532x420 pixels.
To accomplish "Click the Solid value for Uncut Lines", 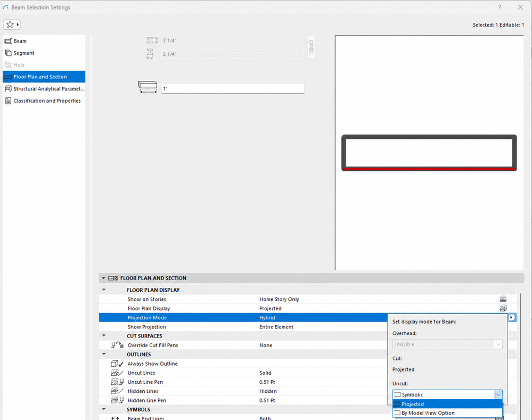I will [265, 373].
